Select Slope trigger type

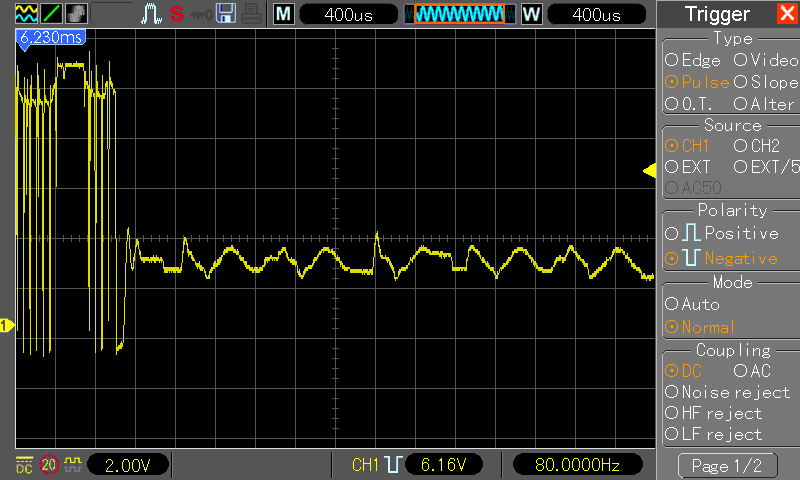tap(766, 82)
